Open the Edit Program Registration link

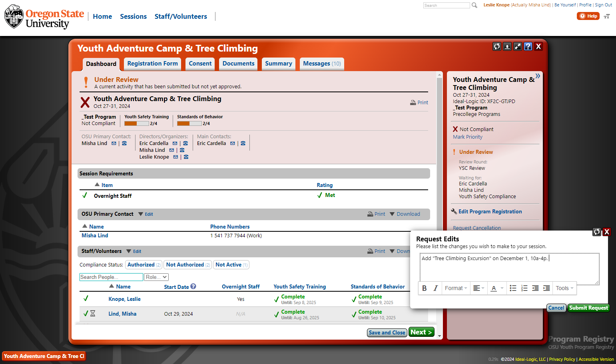(x=490, y=212)
